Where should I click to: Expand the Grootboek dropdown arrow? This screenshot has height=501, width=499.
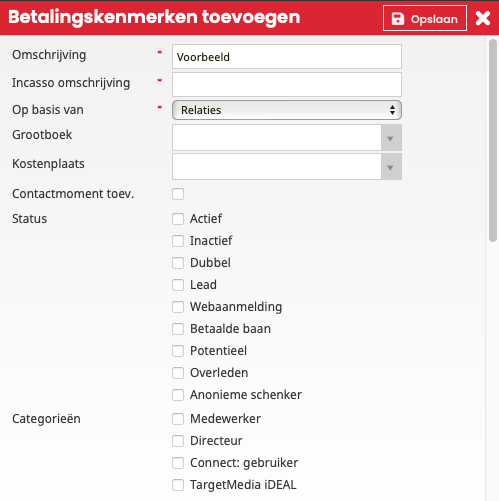(391, 138)
